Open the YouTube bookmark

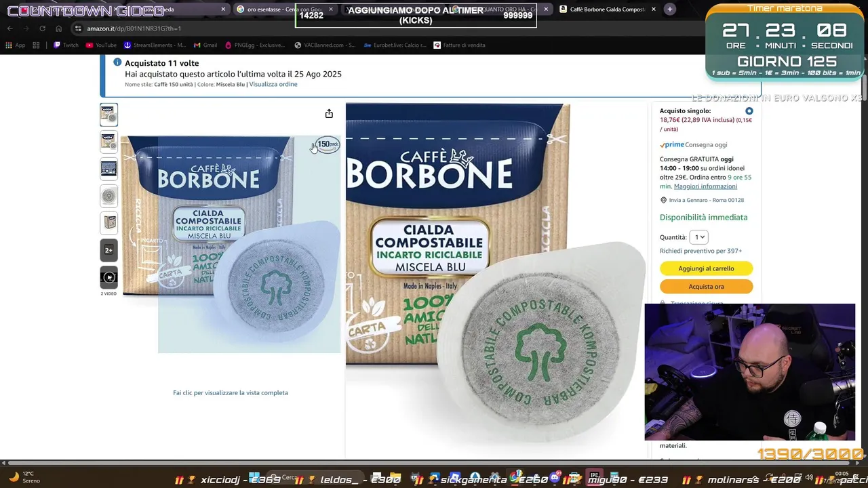click(x=101, y=45)
